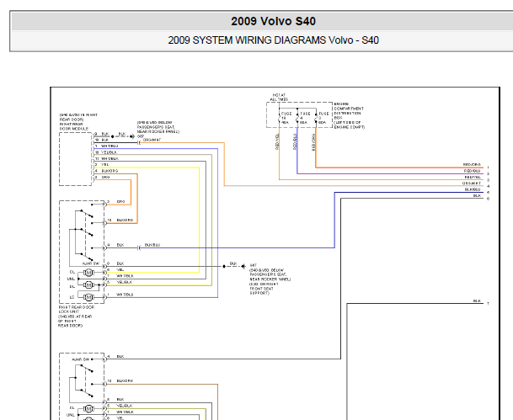
Task: Click the BLK/BLU label next to lock unit pin 4
Action: [x=152, y=245]
